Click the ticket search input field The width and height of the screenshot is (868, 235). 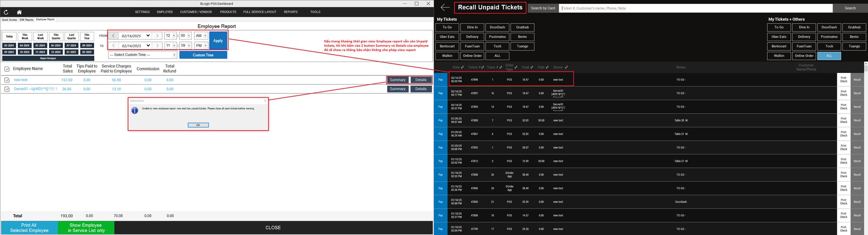click(x=694, y=8)
